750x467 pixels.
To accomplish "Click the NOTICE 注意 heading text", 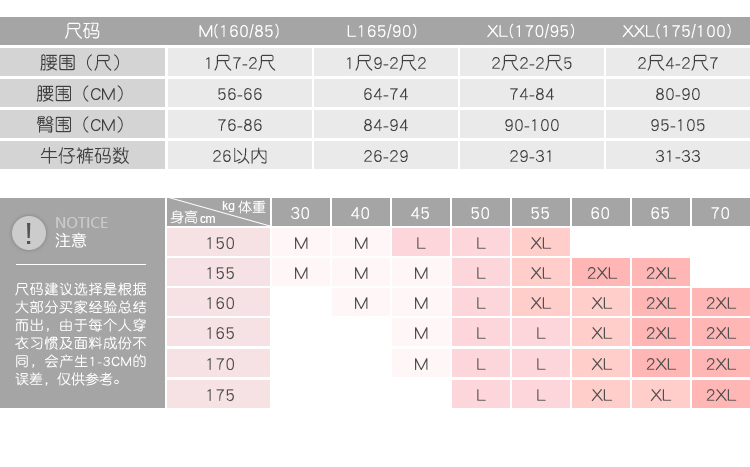I will click(82, 232).
